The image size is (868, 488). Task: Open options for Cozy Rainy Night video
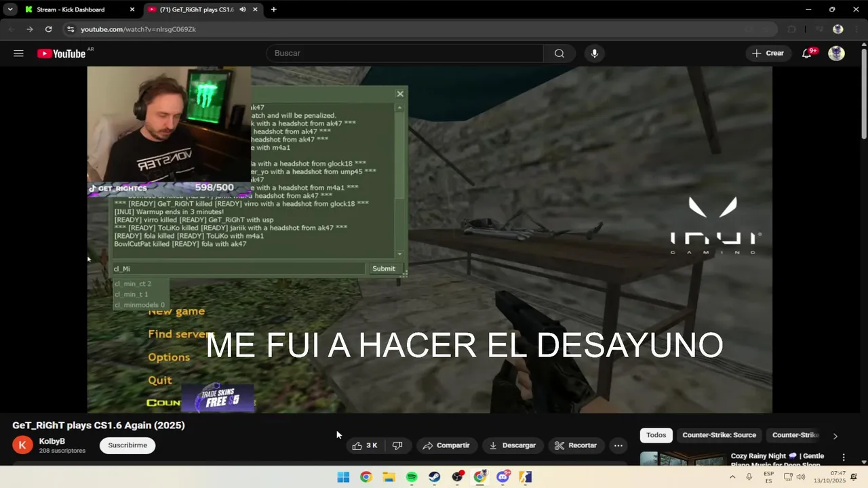[844, 457]
